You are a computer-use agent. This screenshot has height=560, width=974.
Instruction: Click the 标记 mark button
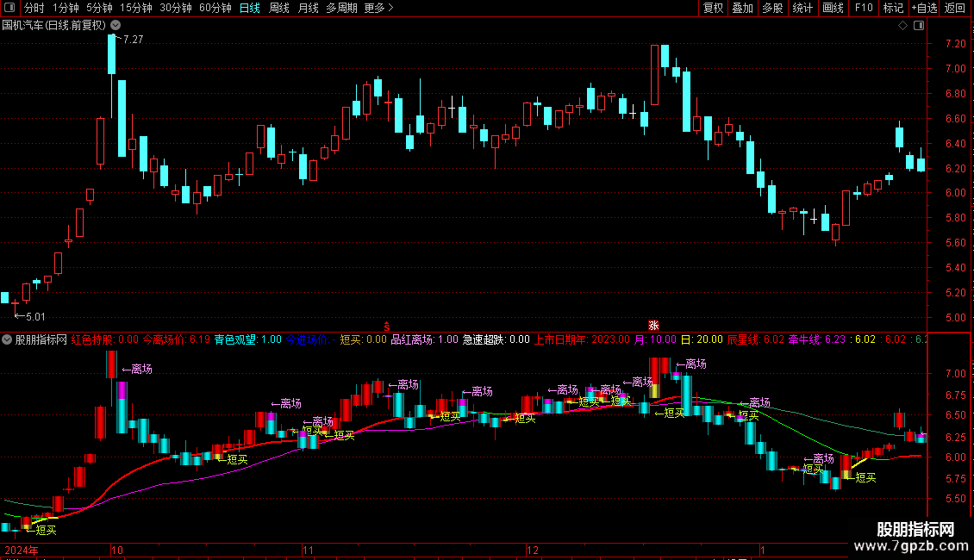(x=893, y=8)
